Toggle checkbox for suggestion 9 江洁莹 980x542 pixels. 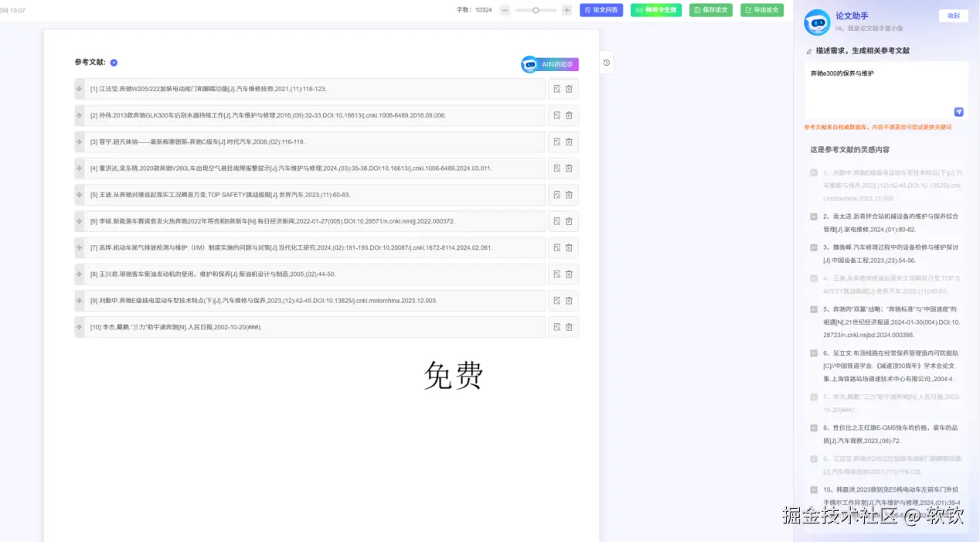[x=814, y=458]
